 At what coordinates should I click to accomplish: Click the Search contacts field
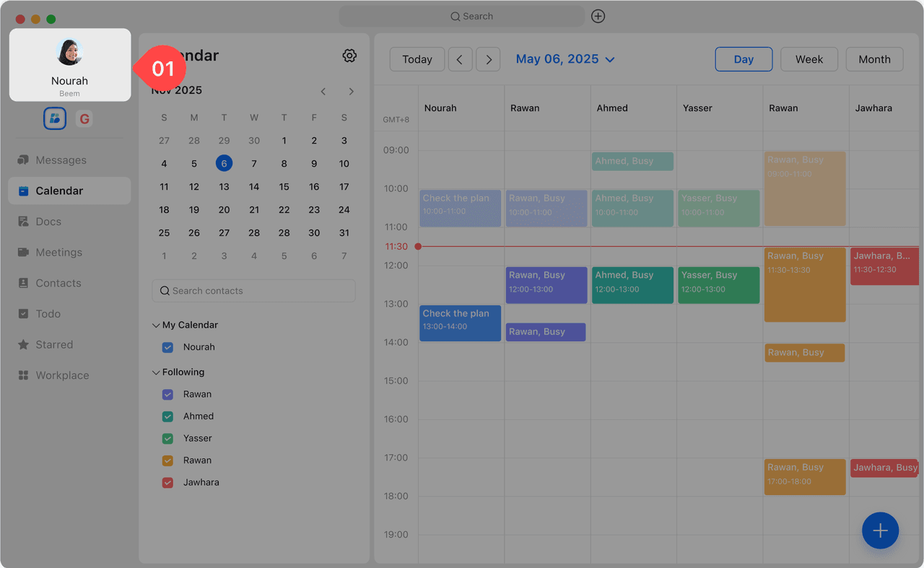(x=253, y=291)
